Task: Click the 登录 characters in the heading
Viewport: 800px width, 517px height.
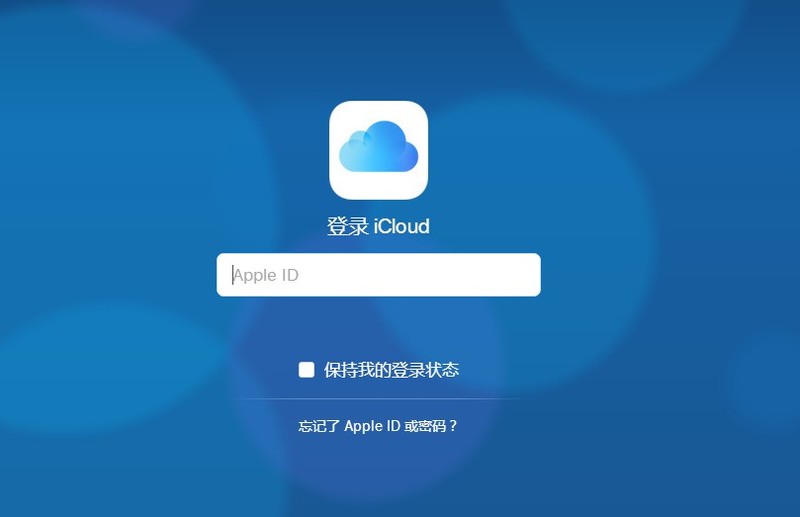Action: (348, 226)
